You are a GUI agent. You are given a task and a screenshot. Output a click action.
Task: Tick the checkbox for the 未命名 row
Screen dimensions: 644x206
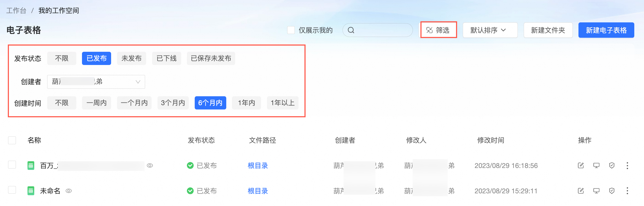pos(12,190)
